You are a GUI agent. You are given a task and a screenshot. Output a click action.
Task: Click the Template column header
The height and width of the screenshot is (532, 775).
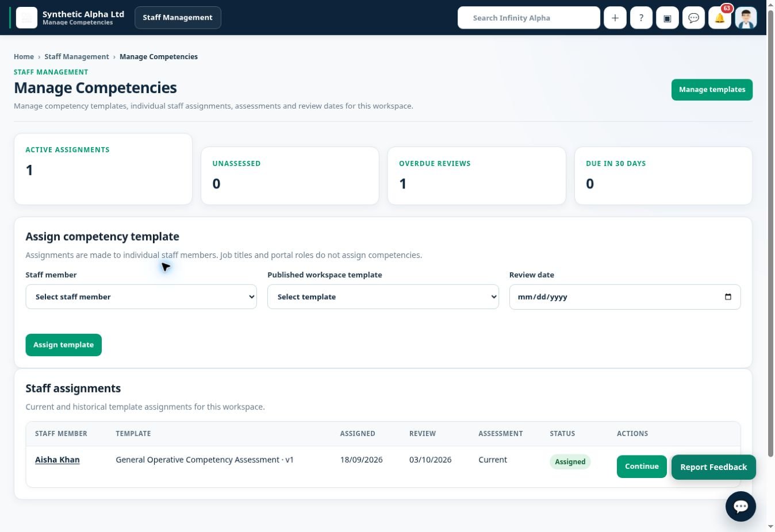click(x=133, y=434)
